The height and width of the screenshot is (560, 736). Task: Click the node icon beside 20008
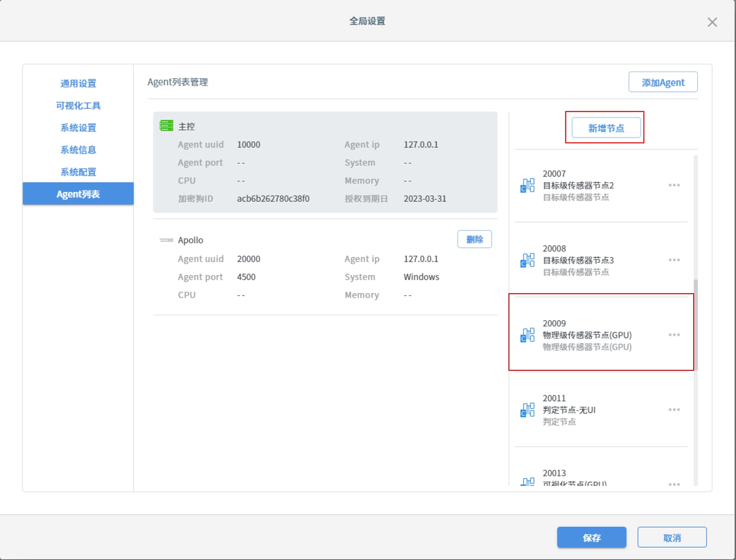click(x=527, y=260)
